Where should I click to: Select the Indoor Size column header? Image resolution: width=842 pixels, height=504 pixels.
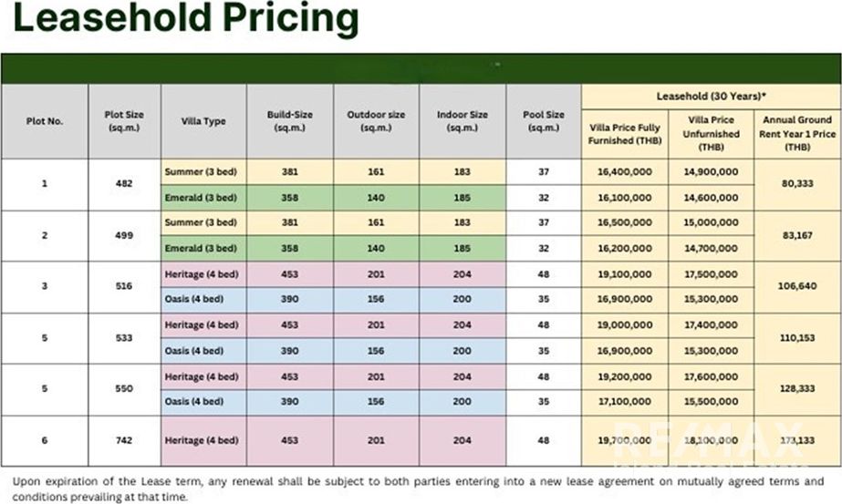(x=463, y=121)
